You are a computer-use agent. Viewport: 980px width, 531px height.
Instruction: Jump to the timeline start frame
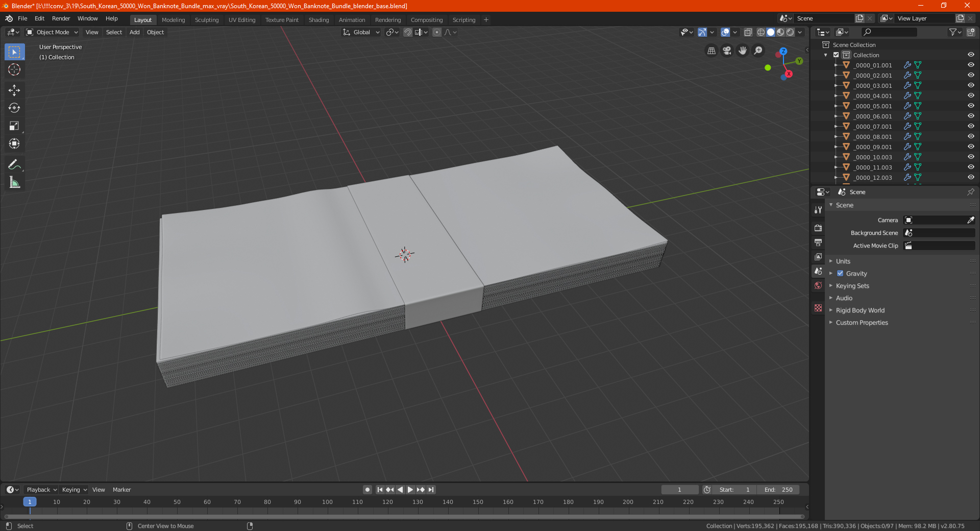coord(380,490)
